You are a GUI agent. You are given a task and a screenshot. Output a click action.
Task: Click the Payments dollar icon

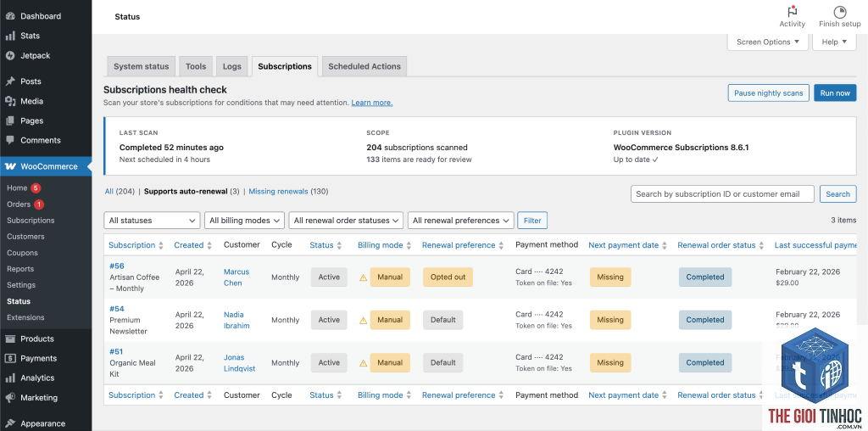point(10,358)
